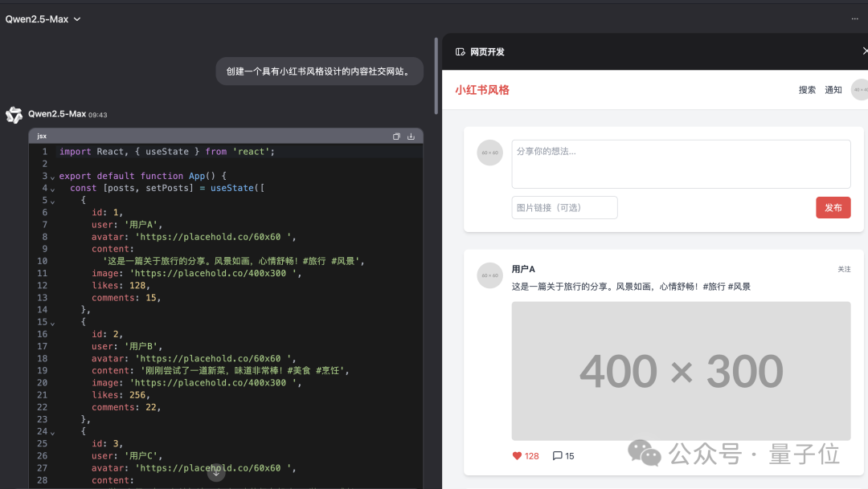The image size is (868, 489).
Task: Click the 小红书风格 site title
Action: 482,90
